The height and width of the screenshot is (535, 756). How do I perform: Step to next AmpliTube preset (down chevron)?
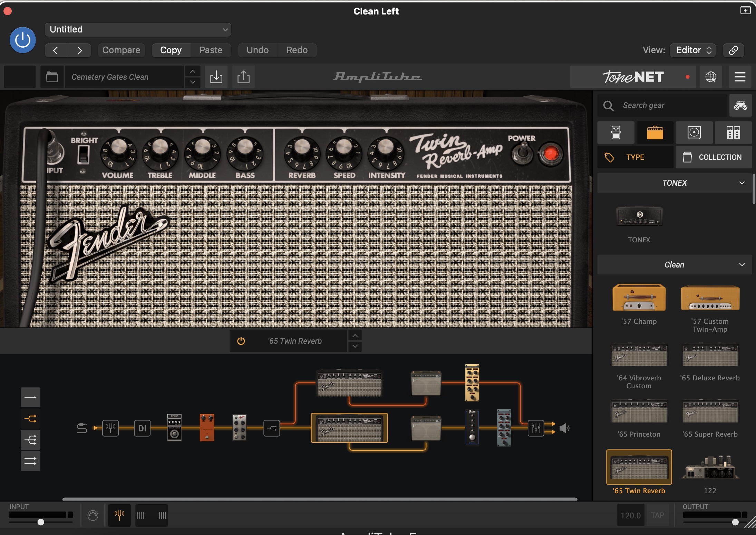[x=193, y=82]
